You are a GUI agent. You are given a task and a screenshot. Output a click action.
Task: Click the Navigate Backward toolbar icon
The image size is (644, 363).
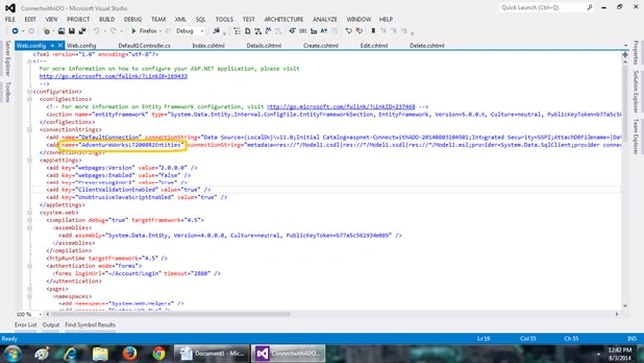(15, 31)
